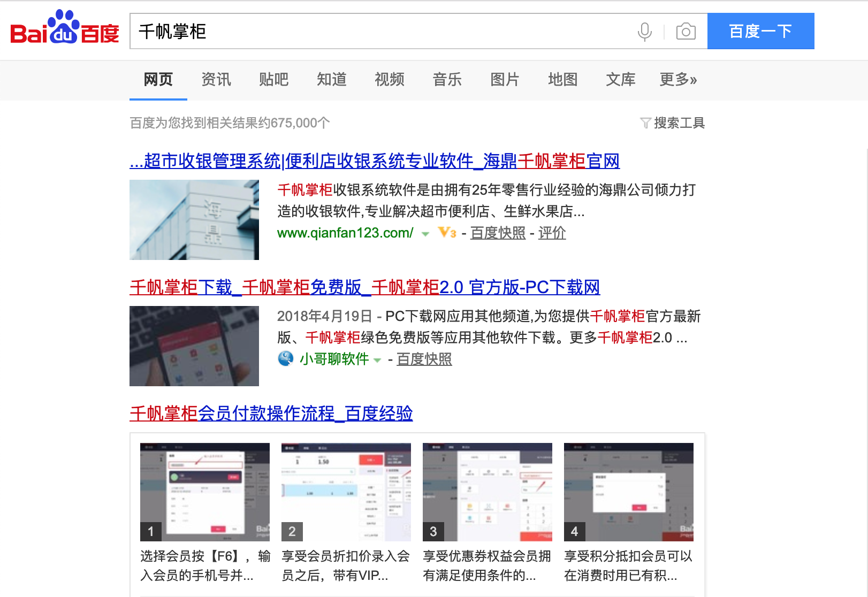Click 小哥聊软件 source link

click(x=334, y=359)
